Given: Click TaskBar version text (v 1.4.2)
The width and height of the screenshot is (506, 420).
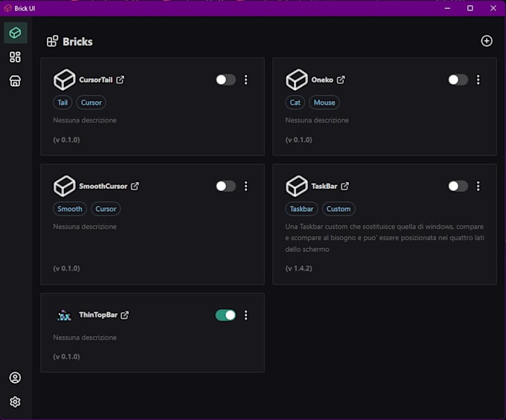Looking at the screenshot, I should tap(298, 268).
